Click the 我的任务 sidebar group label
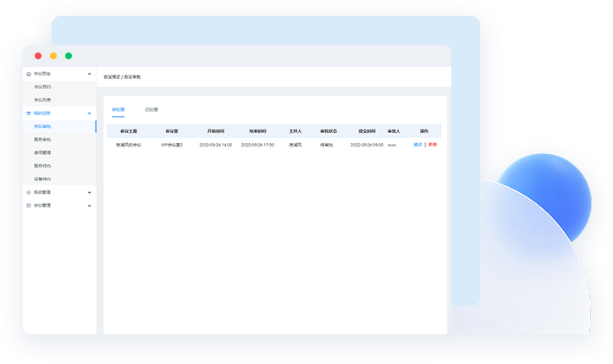The width and height of the screenshot is (613, 364). [x=41, y=113]
